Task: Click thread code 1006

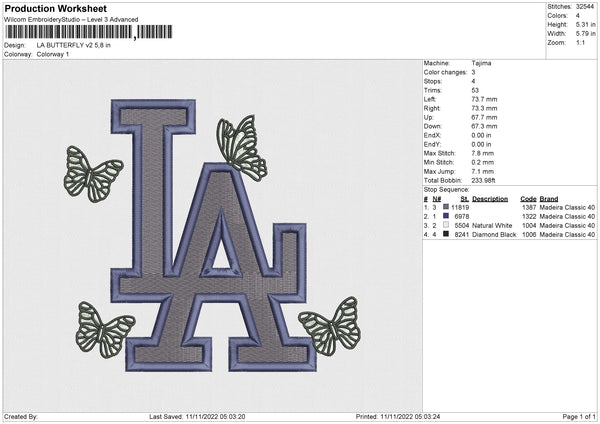Action: 529,235
